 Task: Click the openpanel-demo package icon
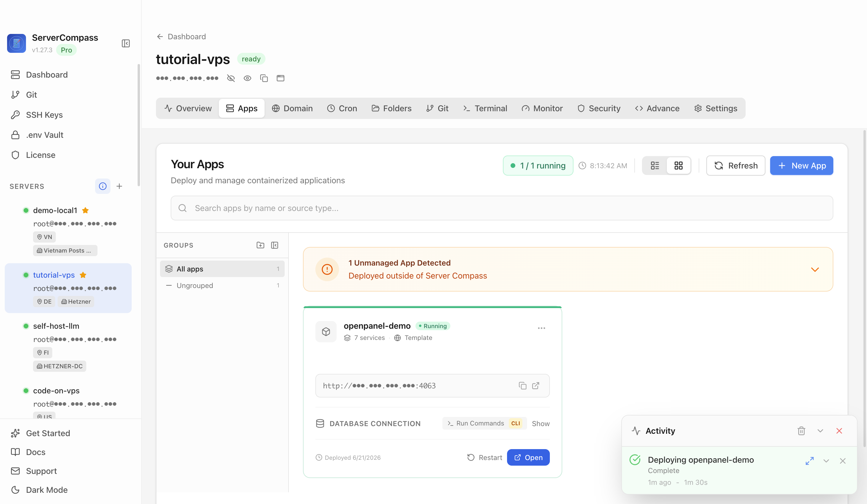326,331
